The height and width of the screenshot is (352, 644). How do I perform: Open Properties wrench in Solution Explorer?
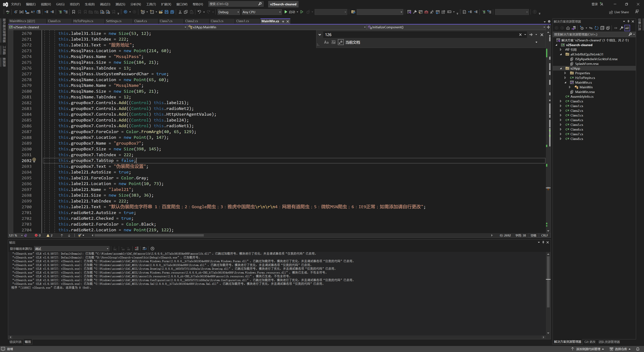622,28
